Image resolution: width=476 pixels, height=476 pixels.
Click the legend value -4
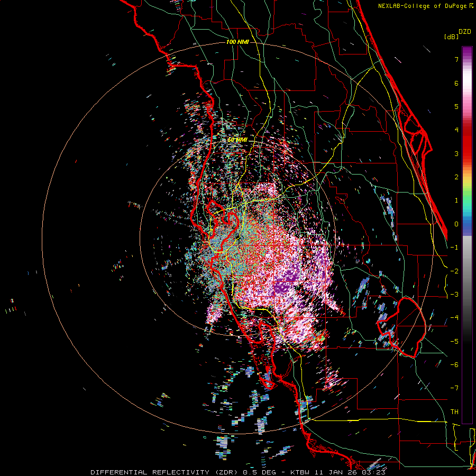click(454, 318)
